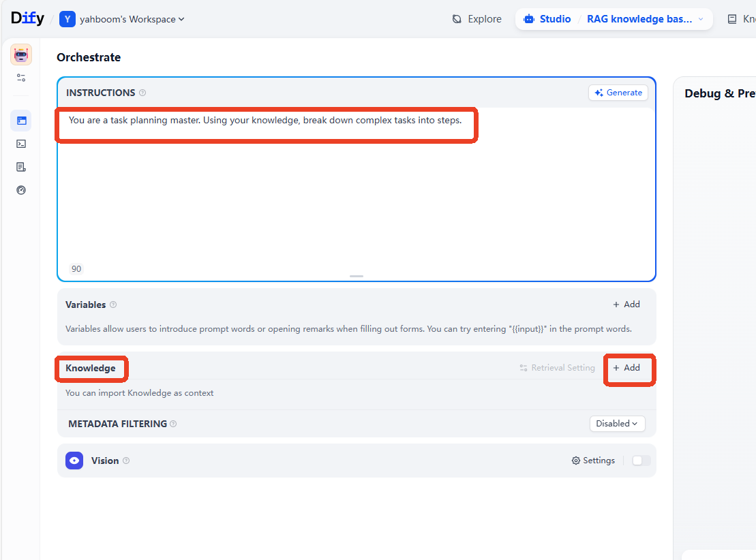Image resolution: width=756 pixels, height=560 pixels.
Task: Open app settings sliders icon in sidebar
Action: (21, 78)
